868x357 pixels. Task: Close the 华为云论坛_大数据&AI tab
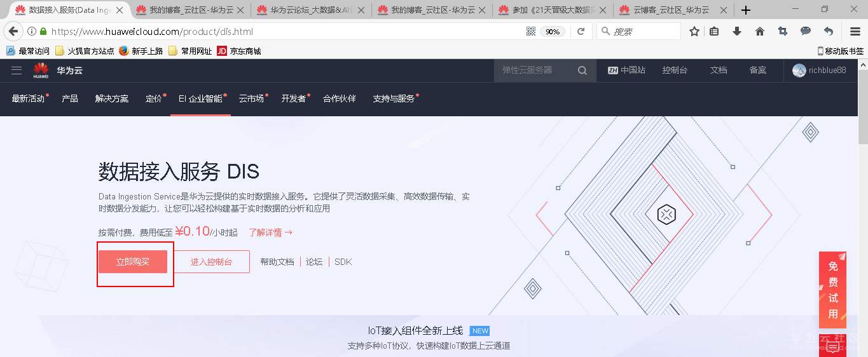click(362, 10)
